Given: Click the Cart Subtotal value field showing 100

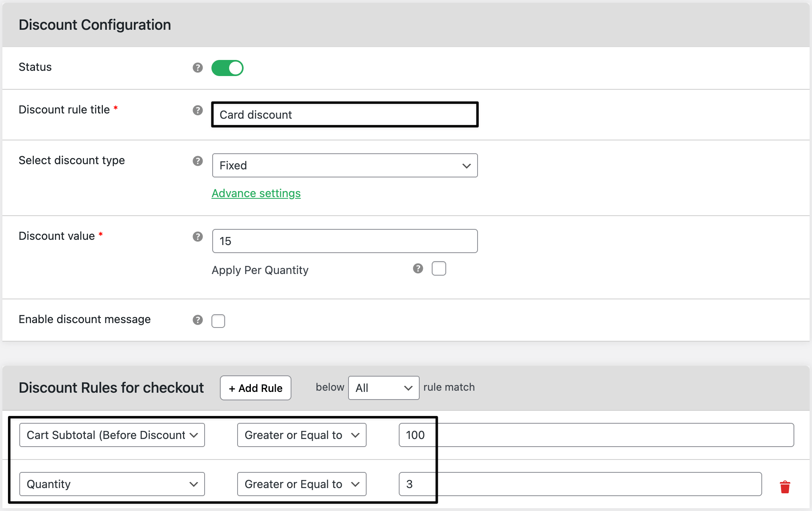Looking at the screenshot, I should click(x=596, y=435).
